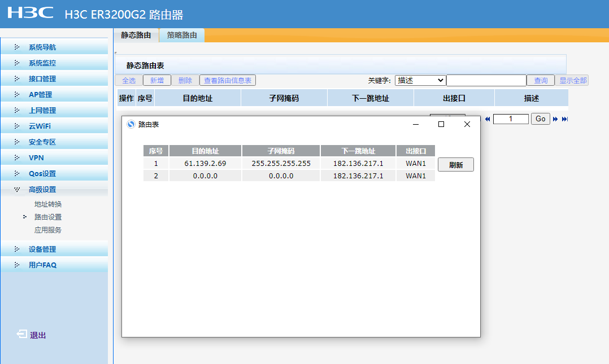Screen dimensions: 609x364
Task: Collapse the 高级设置 menu arrow
Action: pyautogui.click(x=17, y=190)
